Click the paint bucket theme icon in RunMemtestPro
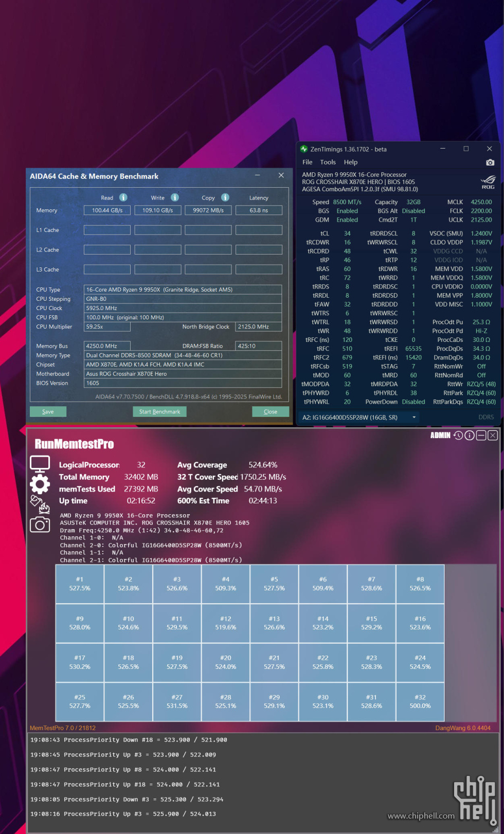Image resolution: width=504 pixels, height=834 pixels. click(x=40, y=504)
